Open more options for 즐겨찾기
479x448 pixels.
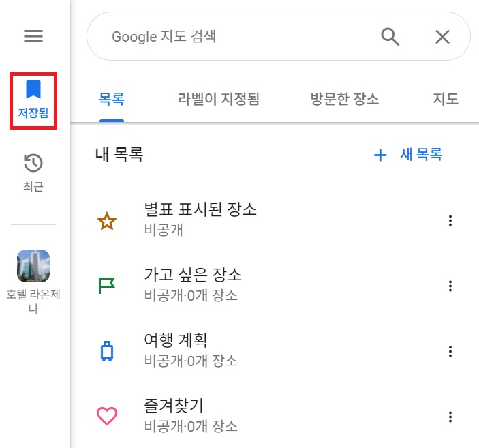pyautogui.click(x=450, y=417)
